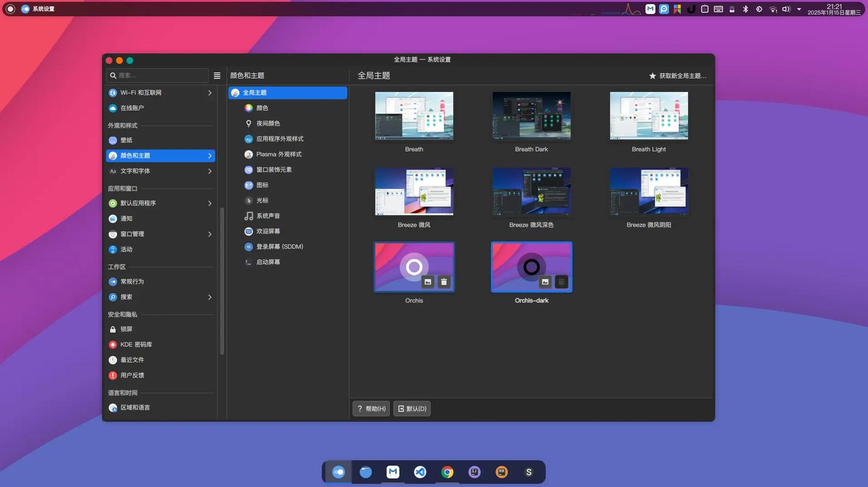
Task: Expand the 文字和字体 category
Action: (x=210, y=172)
